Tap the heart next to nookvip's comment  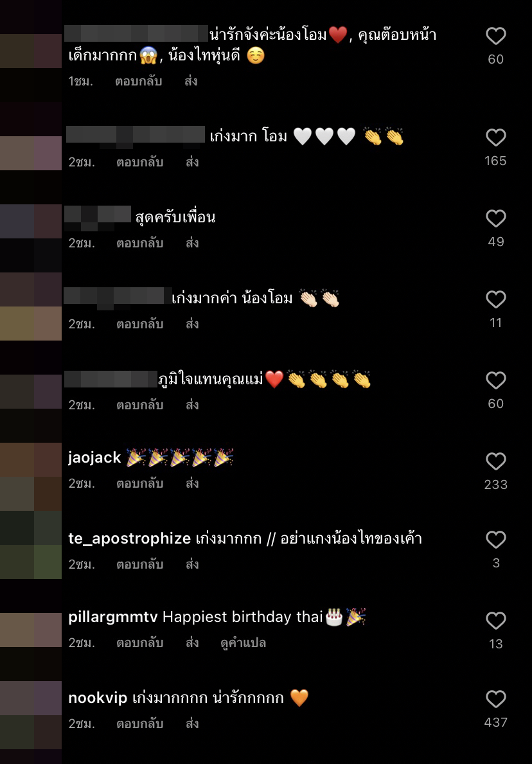495,698
